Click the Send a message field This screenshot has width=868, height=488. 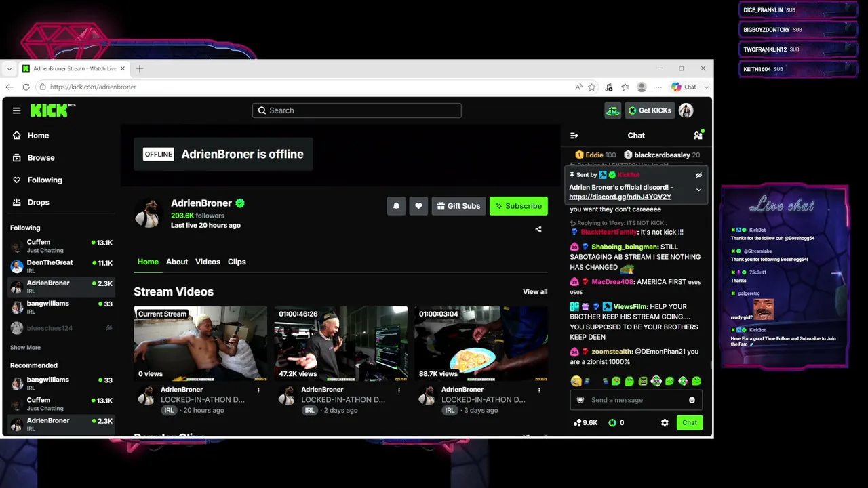click(x=636, y=400)
